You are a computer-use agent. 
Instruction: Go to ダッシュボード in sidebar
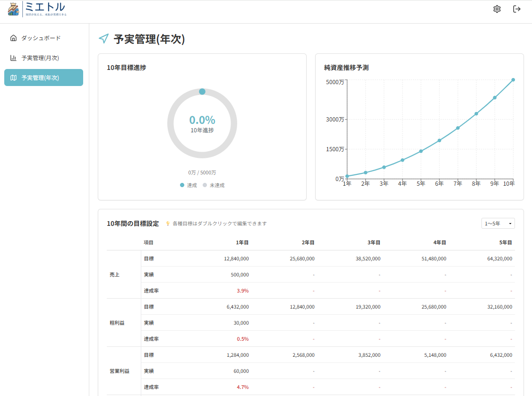point(41,38)
